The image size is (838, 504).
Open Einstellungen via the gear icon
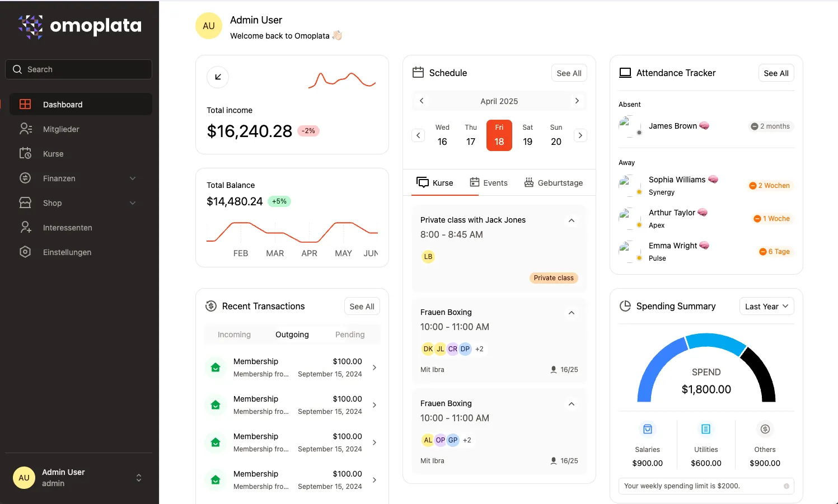[x=25, y=252]
